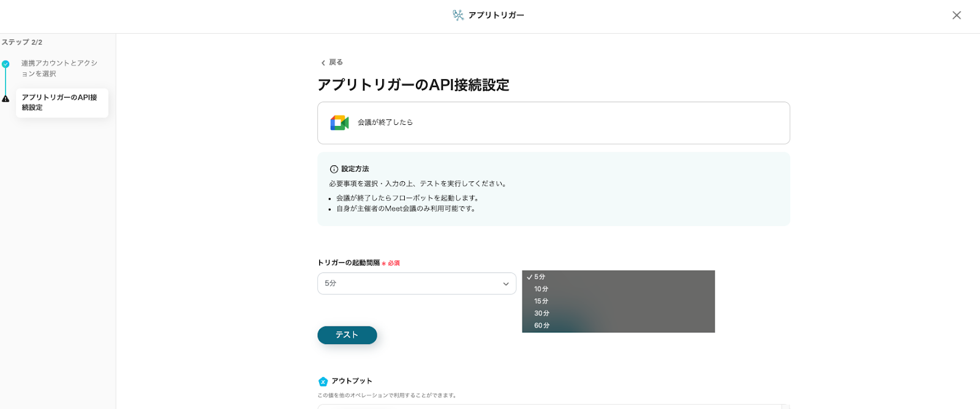The width and height of the screenshot is (980, 409).
Task: Select アプリトリガーのAPI接続設定 step in sidebar
Action: (61, 102)
